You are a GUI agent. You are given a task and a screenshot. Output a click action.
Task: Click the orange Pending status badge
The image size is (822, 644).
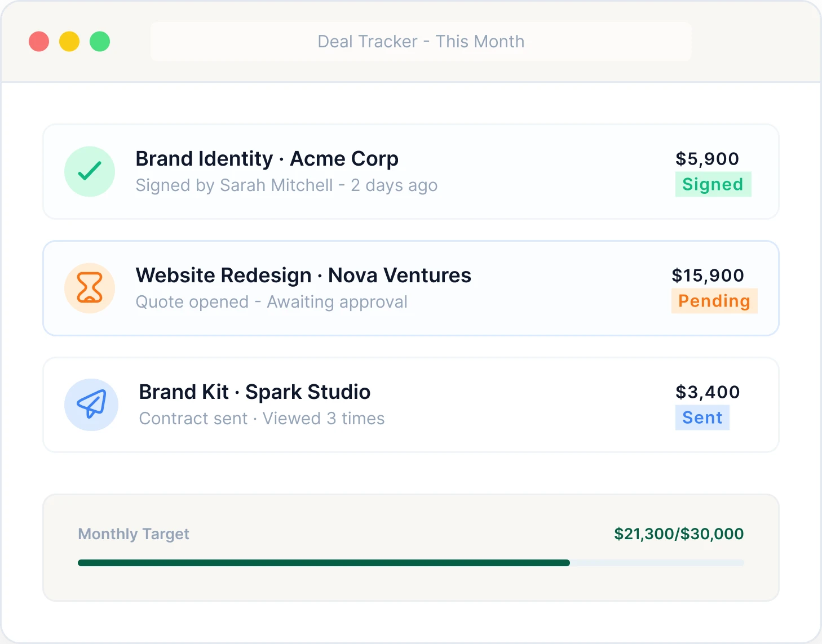[x=714, y=301]
